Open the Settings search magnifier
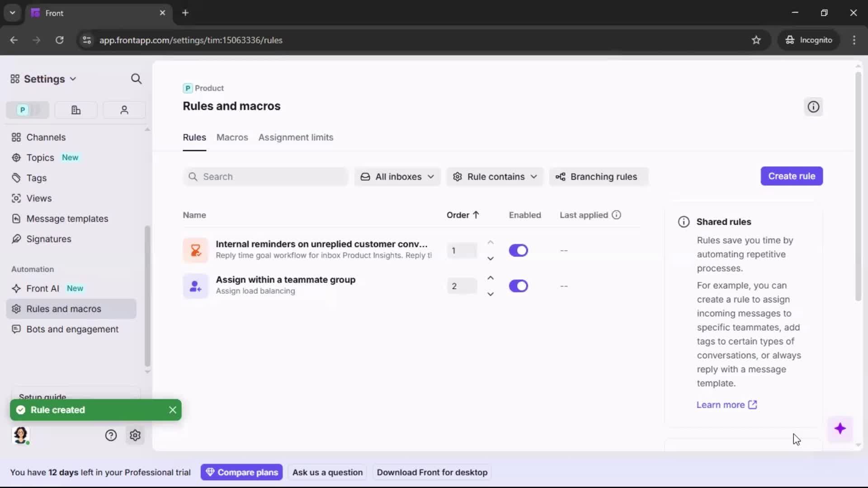Viewport: 868px width, 488px height. click(x=137, y=79)
